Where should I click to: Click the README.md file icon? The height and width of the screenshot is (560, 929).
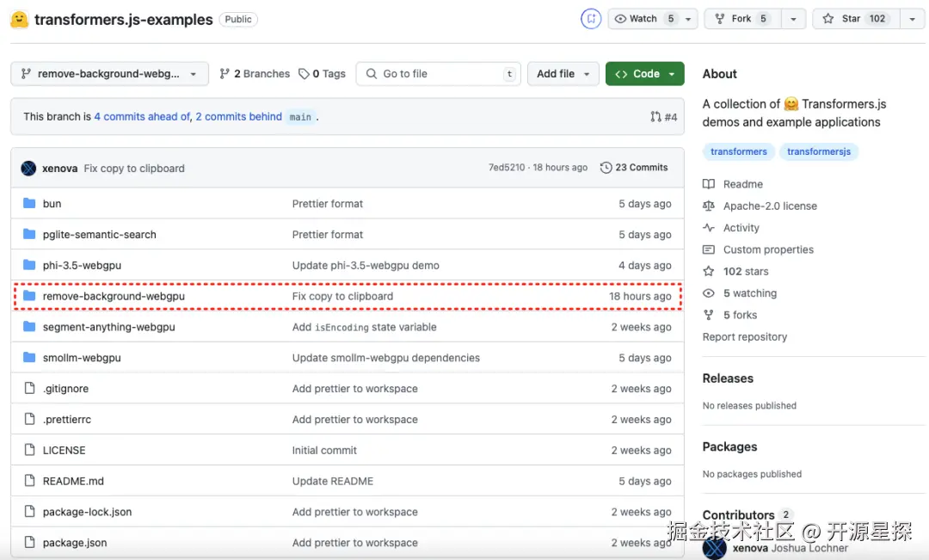29,481
